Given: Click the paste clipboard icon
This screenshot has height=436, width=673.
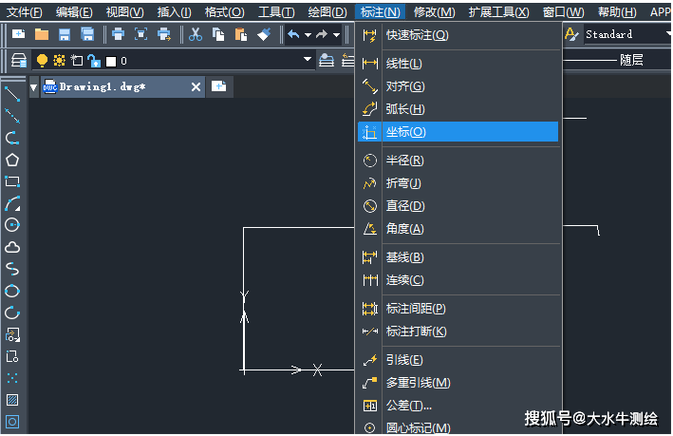Looking at the screenshot, I should coord(241,34).
